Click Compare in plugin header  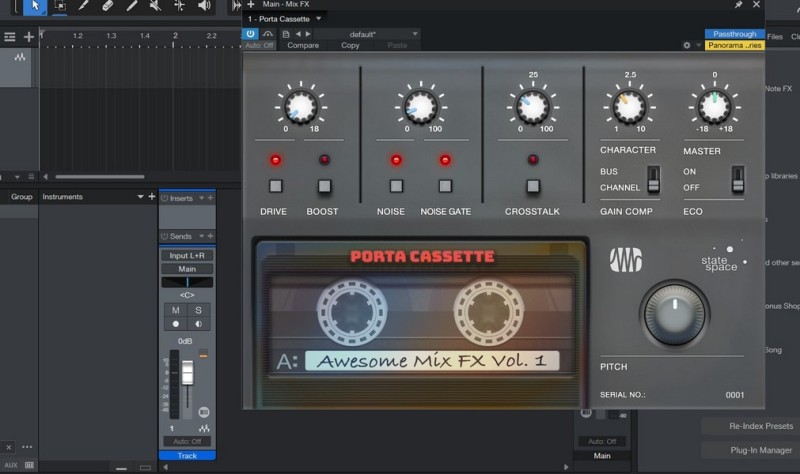pos(303,45)
